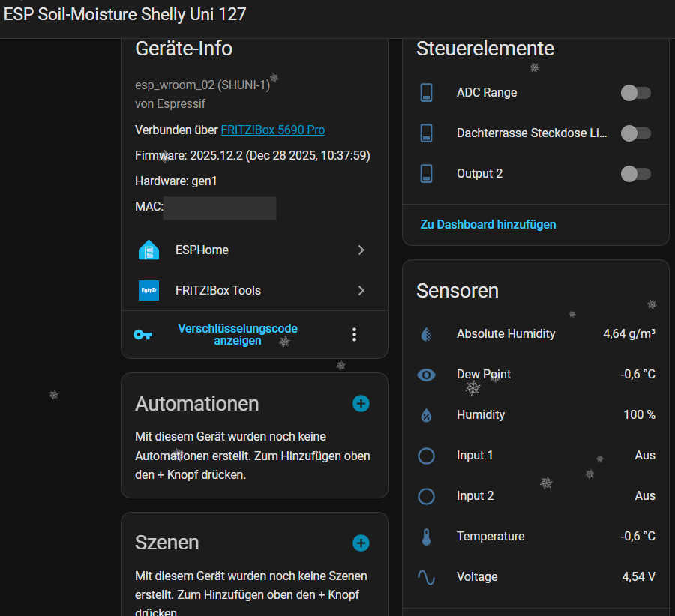Open the FRITZ!Box 5690 Pro link

[272, 130]
